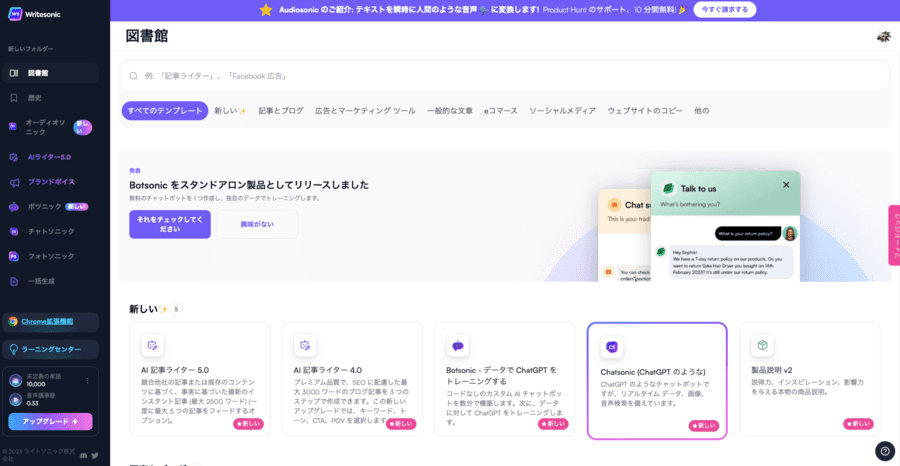Select the eコマース tab

pyautogui.click(x=501, y=111)
